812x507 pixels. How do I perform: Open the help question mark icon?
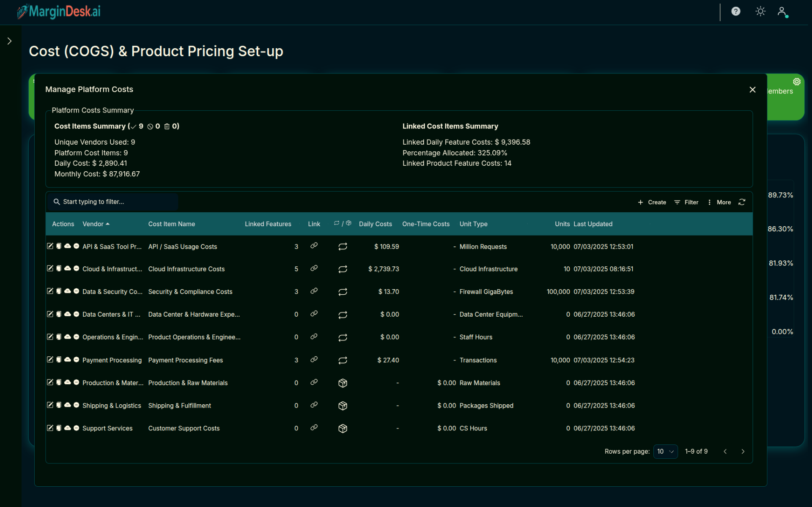pos(736,11)
